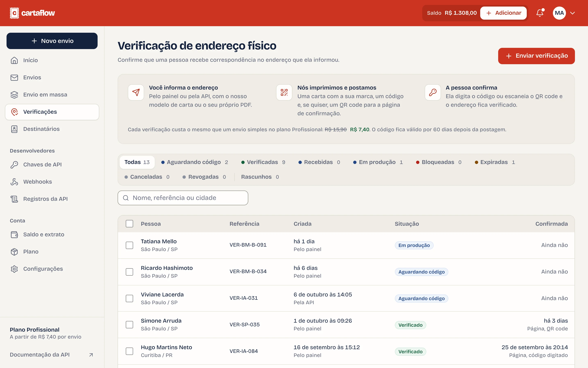Check the box for Ricardo Hashimoto
Image resolution: width=588 pixels, height=368 pixels.
pos(129,272)
